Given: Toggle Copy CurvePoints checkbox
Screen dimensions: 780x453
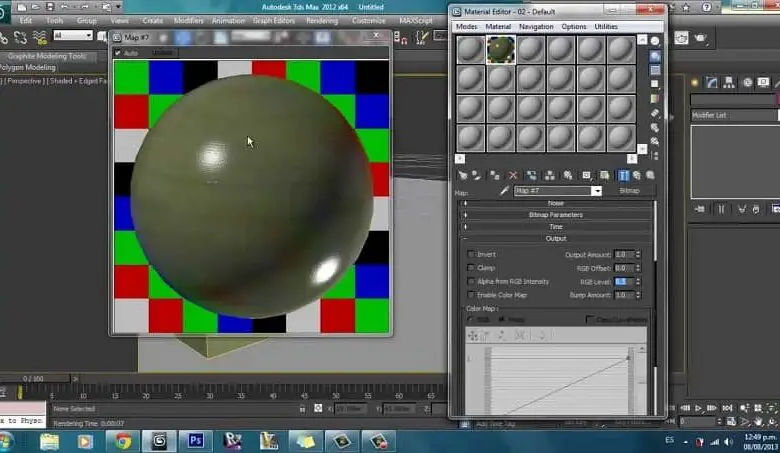Looking at the screenshot, I should 590,319.
